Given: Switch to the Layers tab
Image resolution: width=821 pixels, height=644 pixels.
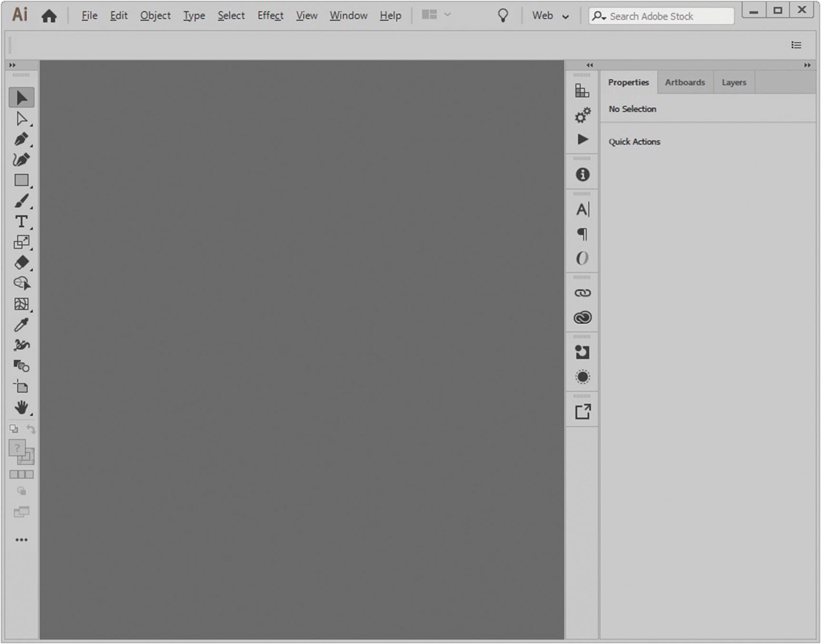Looking at the screenshot, I should pyautogui.click(x=733, y=82).
